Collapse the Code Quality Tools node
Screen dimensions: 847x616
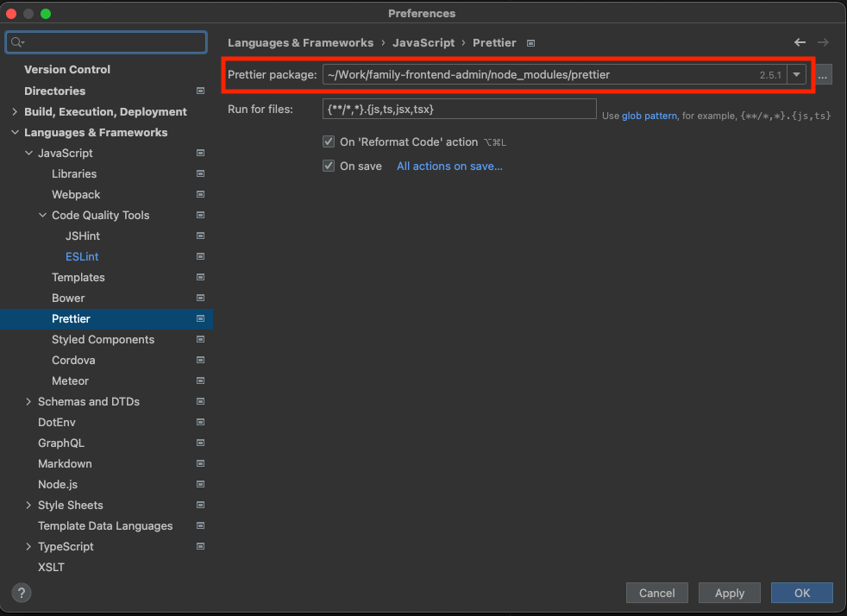point(42,215)
